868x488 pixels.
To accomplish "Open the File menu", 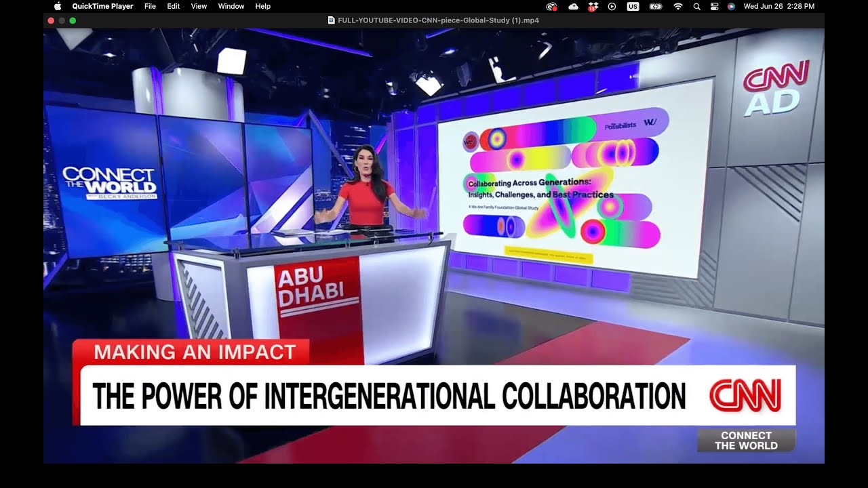I will tap(150, 6).
